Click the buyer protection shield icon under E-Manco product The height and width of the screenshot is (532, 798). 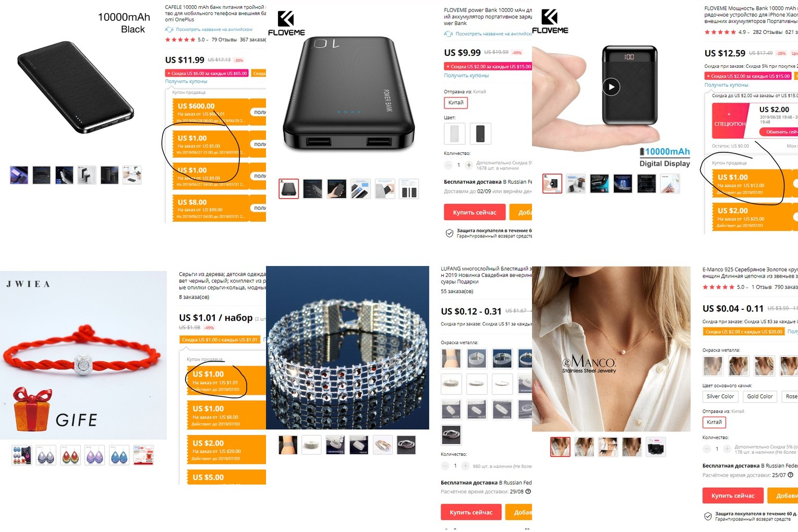point(708,516)
